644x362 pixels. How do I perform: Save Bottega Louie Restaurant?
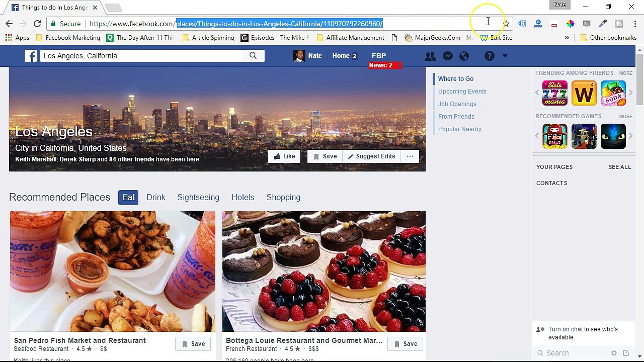[406, 344]
